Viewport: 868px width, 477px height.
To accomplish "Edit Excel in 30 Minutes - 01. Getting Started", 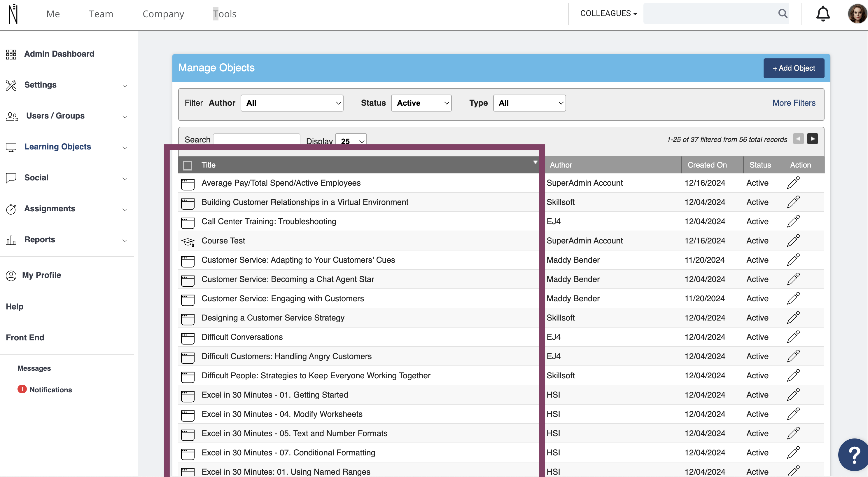I will pos(793,394).
